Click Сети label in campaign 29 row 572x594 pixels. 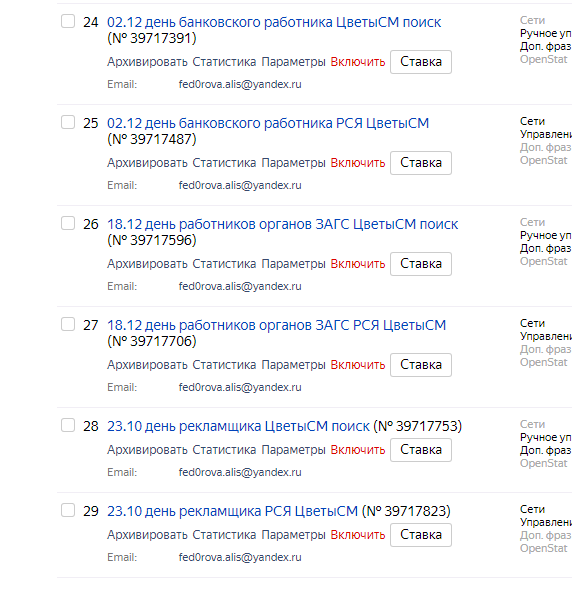point(532,509)
